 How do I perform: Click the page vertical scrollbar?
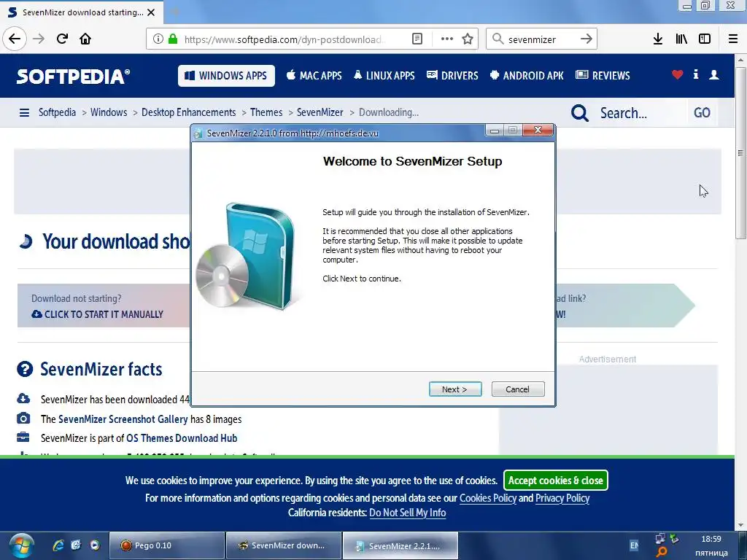point(740,153)
